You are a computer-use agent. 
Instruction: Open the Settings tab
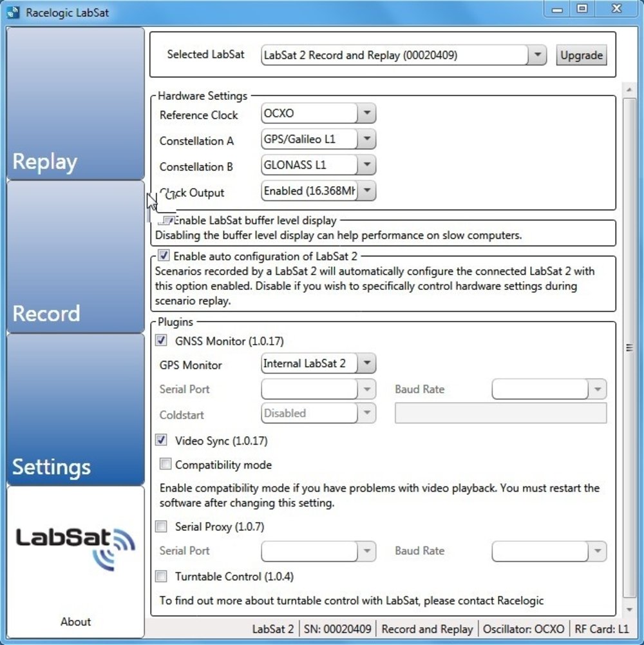pyautogui.click(x=75, y=410)
